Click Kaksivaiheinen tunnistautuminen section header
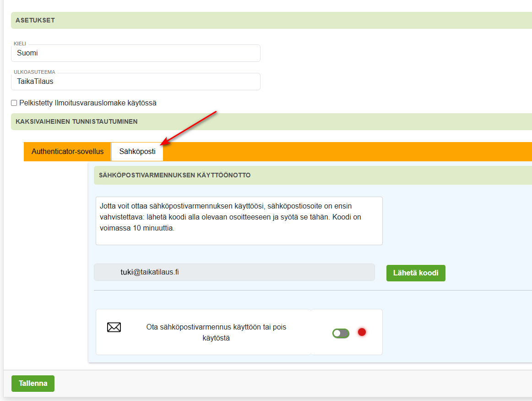Screen dimensions: 532x401 [x=271, y=121]
